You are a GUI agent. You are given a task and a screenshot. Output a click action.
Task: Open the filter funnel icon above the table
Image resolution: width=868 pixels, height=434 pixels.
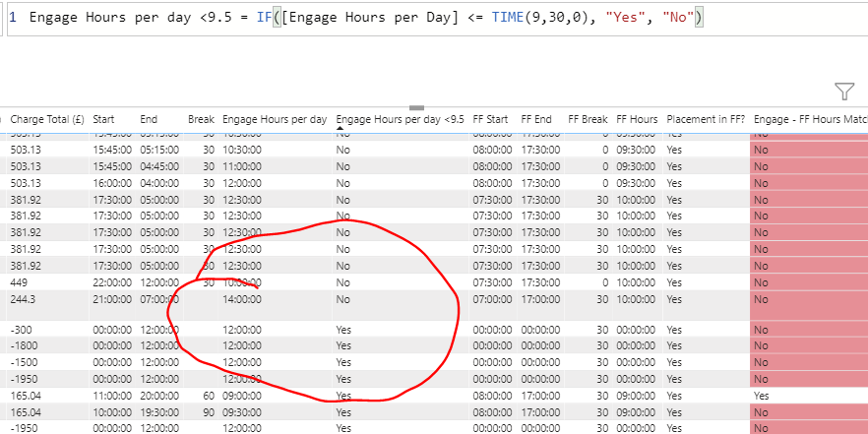tap(844, 91)
